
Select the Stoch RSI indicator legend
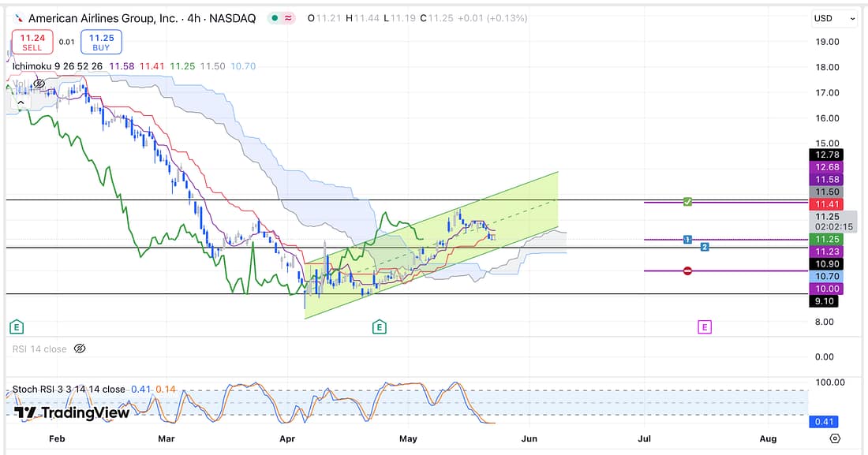69,389
